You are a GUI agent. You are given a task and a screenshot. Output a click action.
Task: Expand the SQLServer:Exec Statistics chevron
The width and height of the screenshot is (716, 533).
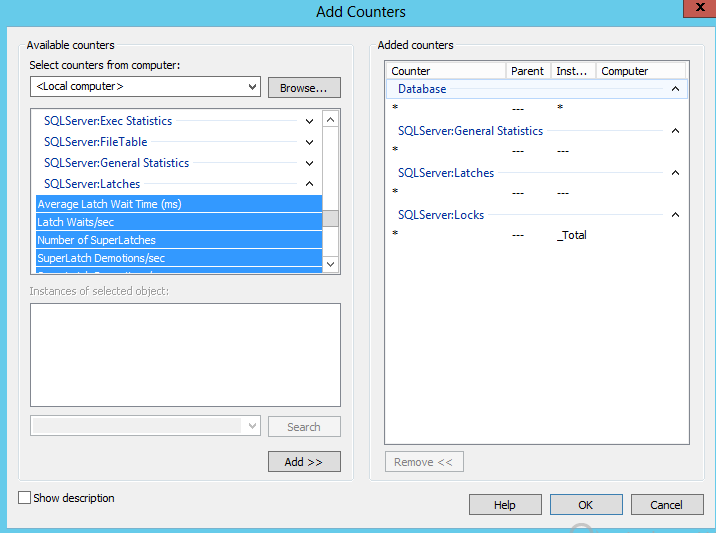click(x=309, y=121)
